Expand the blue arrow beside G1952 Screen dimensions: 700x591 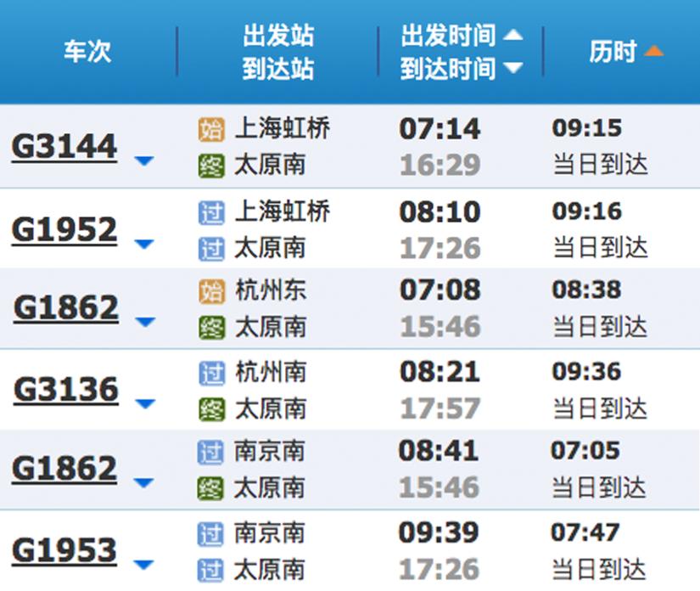click(x=144, y=245)
